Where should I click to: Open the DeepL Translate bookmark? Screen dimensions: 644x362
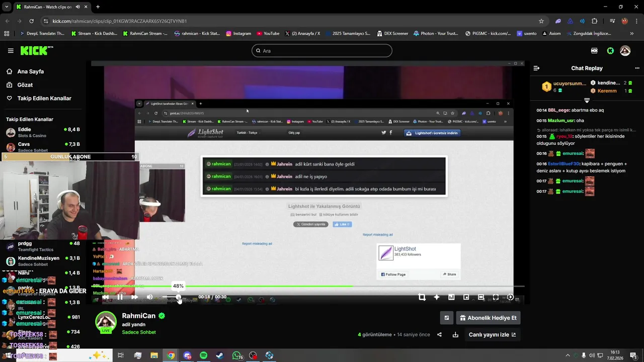[x=42, y=34]
